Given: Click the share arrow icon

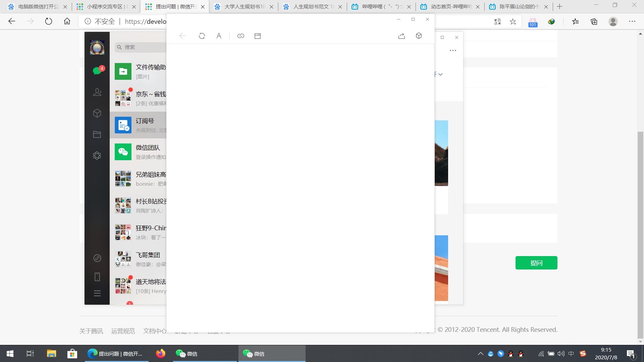Looking at the screenshot, I should [x=401, y=36].
